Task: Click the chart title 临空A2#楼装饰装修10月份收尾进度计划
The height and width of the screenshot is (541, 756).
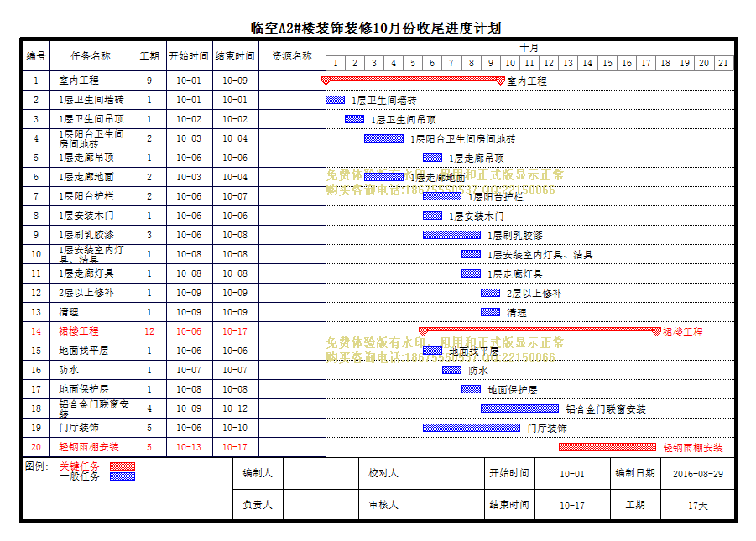Action: [376, 28]
